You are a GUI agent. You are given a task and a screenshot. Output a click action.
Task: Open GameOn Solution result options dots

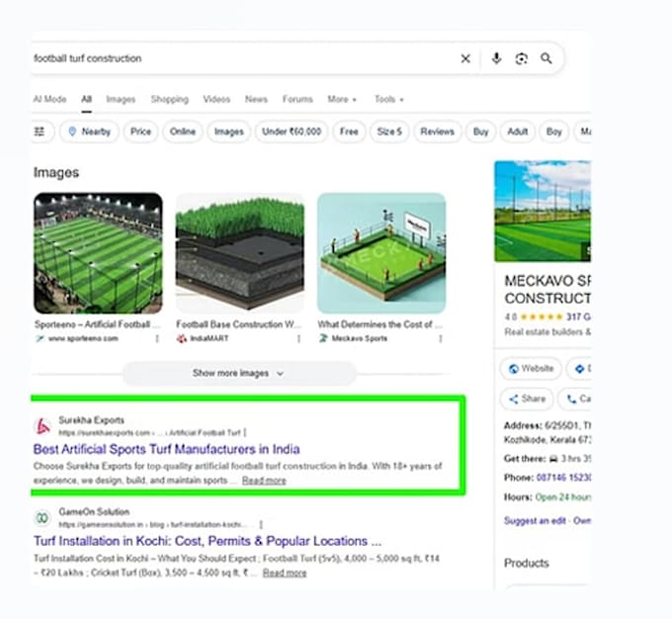(261, 524)
